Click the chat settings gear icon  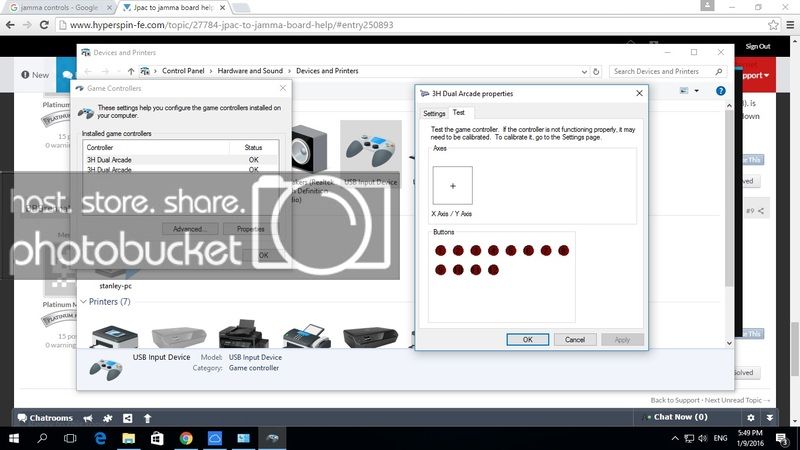(x=751, y=417)
